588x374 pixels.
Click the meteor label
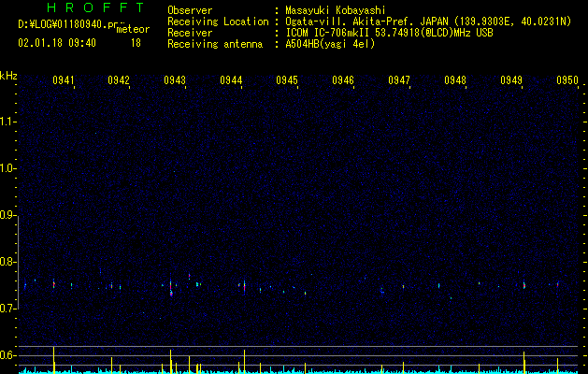tap(133, 29)
